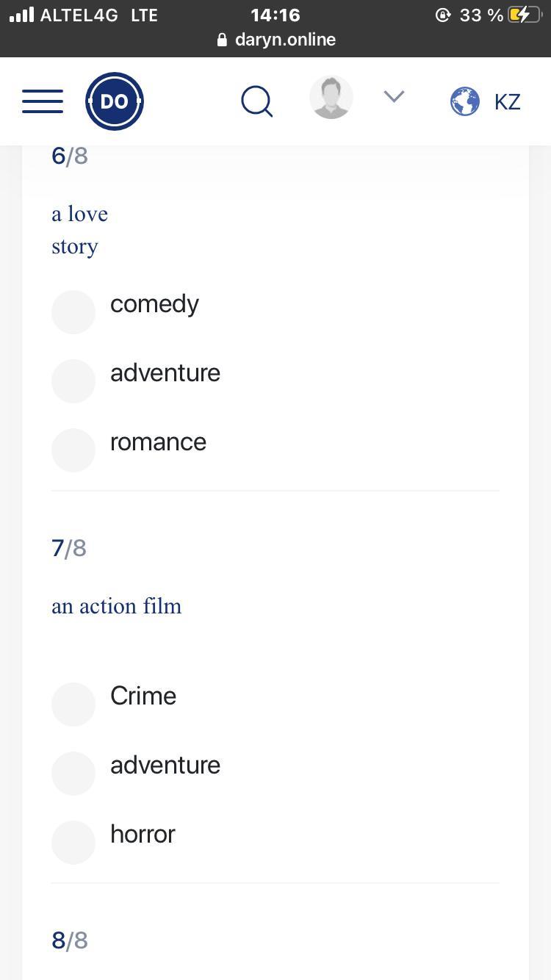Viewport: 551px width, 980px height.
Task: Select the comedy option for question 6
Action: pos(73,312)
